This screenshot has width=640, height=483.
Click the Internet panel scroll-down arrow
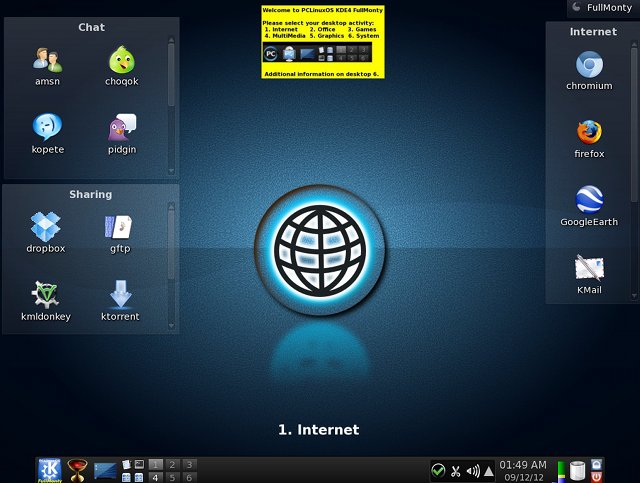(x=634, y=296)
